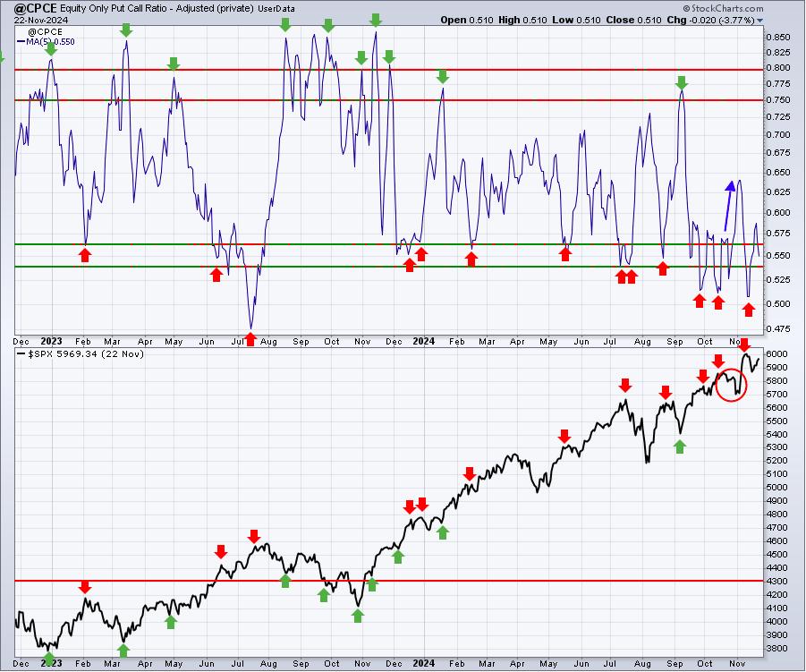806x672 pixels.
Task: Click the 2024 year label on upper time axis
Action: (x=423, y=342)
